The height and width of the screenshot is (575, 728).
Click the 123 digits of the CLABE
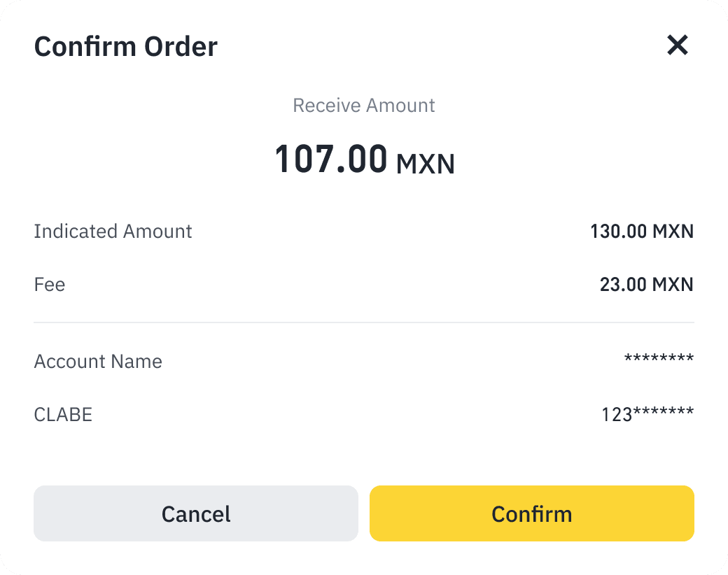tap(617, 415)
